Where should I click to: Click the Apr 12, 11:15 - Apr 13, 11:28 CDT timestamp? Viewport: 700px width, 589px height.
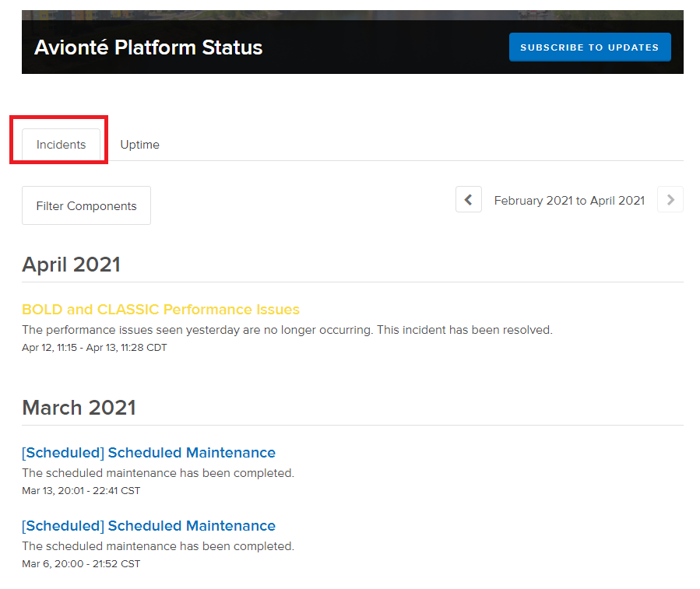94,348
